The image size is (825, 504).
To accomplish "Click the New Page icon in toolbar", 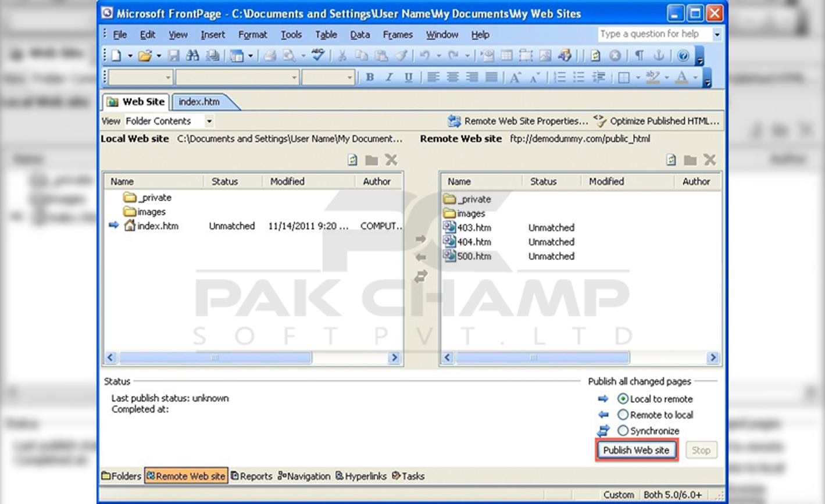I will click(116, 56).
